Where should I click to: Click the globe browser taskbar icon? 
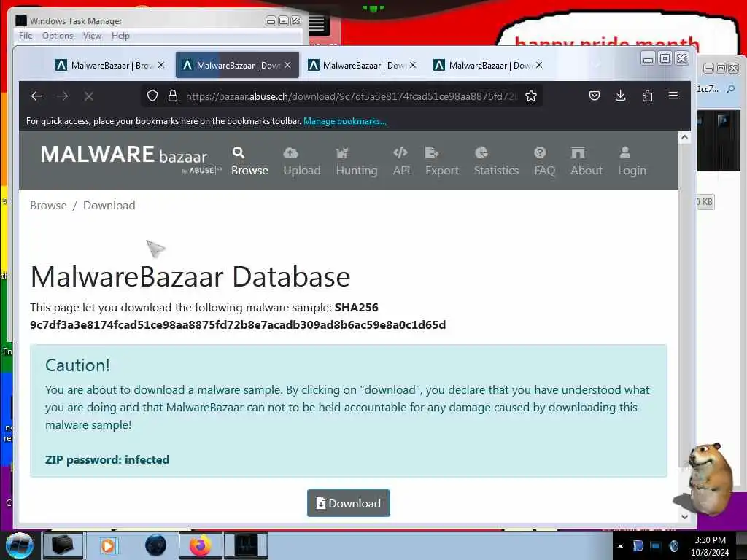(156, 545)
